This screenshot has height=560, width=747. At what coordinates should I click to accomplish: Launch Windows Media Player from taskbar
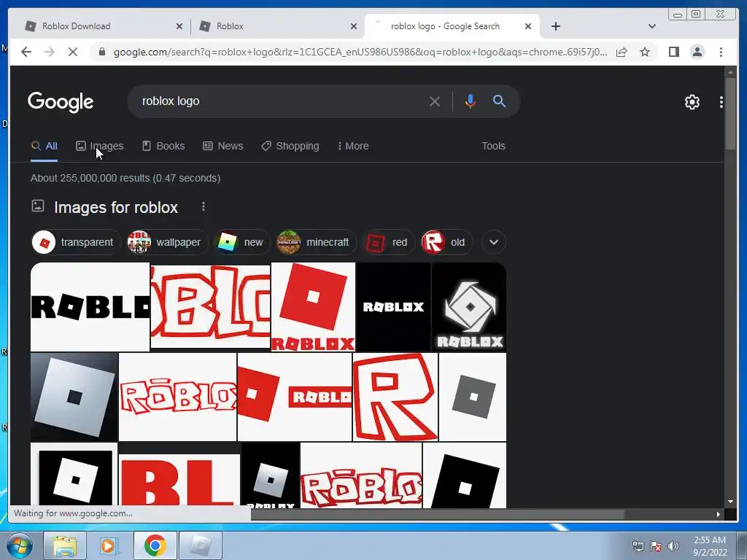[x=109, y=545]
